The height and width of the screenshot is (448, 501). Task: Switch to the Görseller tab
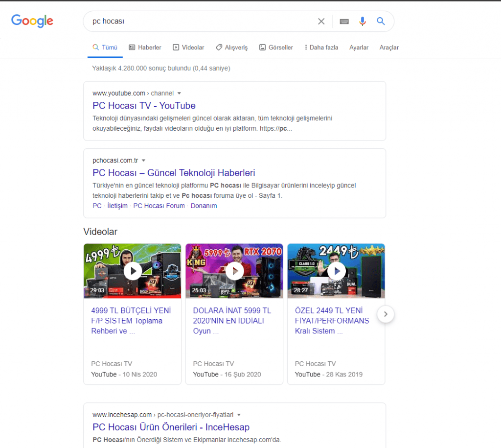pos(276,47)
